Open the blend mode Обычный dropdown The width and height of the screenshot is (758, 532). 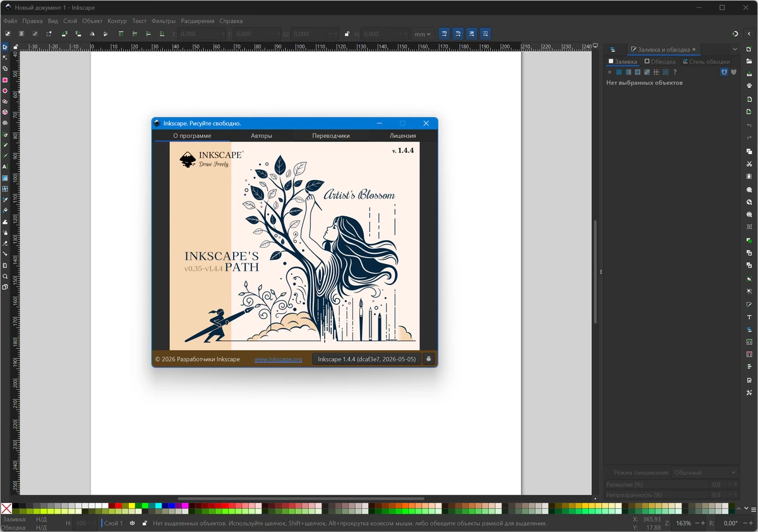pos(704,473)
